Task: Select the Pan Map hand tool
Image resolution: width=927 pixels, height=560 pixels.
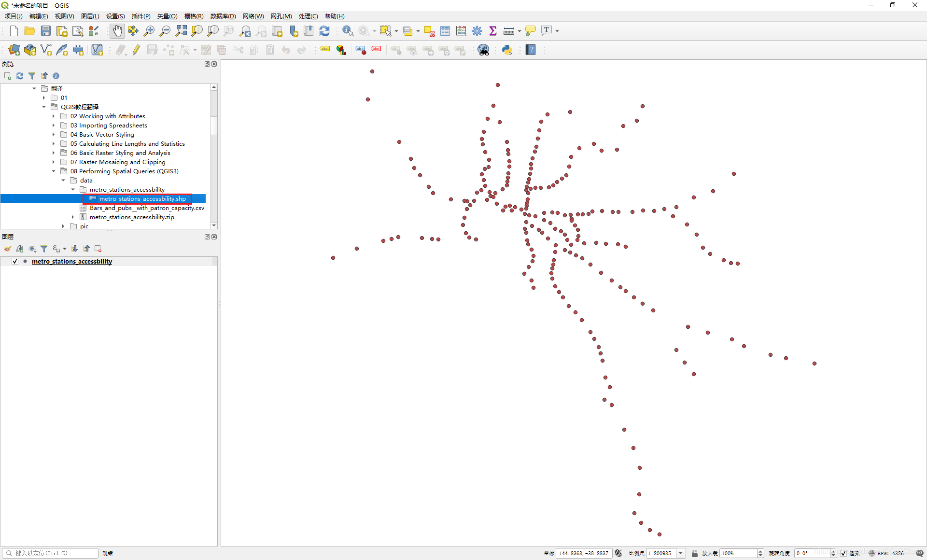Action: pos(117,31)
